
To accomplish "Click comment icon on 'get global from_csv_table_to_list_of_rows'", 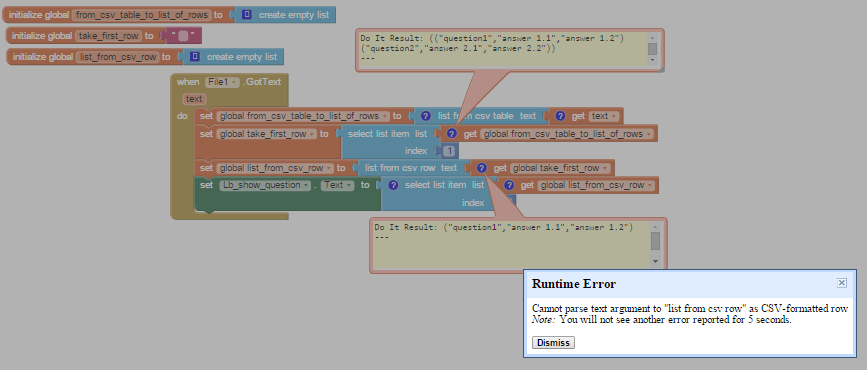I will 452,134.
